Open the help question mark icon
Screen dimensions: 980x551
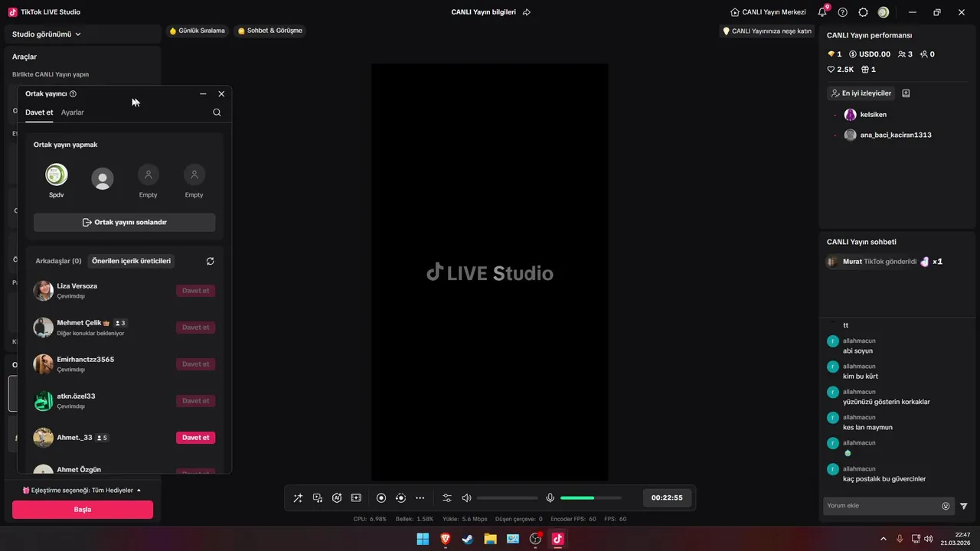(x=843, y=12)
